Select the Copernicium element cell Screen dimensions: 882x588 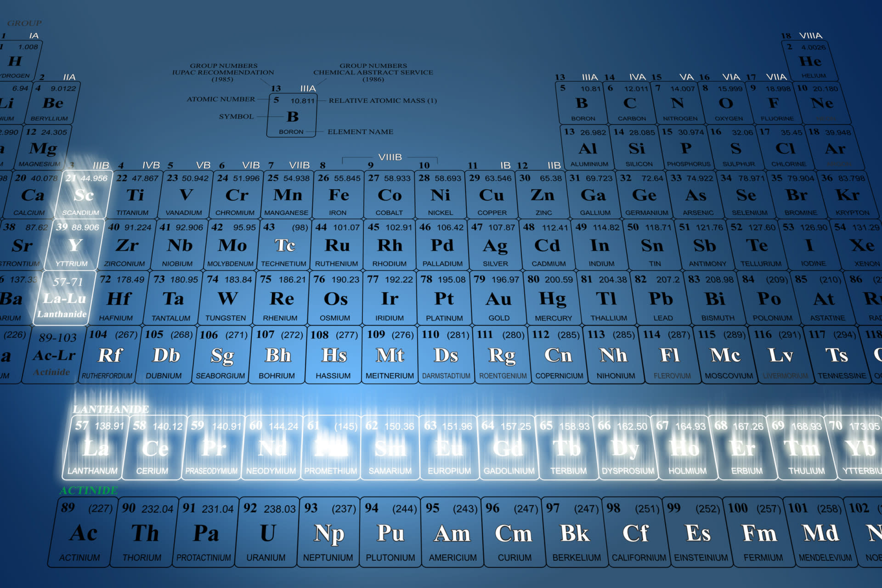click(x=558, y=355)
